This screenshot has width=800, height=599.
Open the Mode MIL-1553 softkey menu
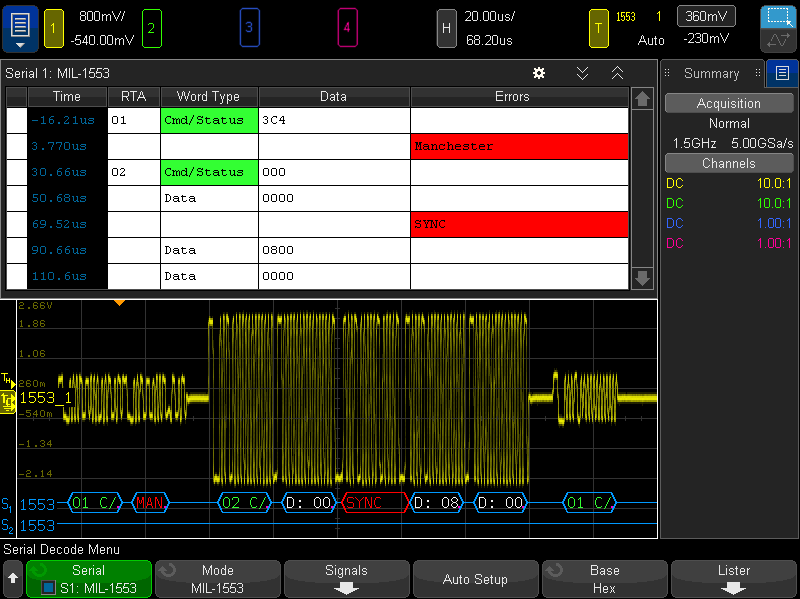(x=217, y=579)
